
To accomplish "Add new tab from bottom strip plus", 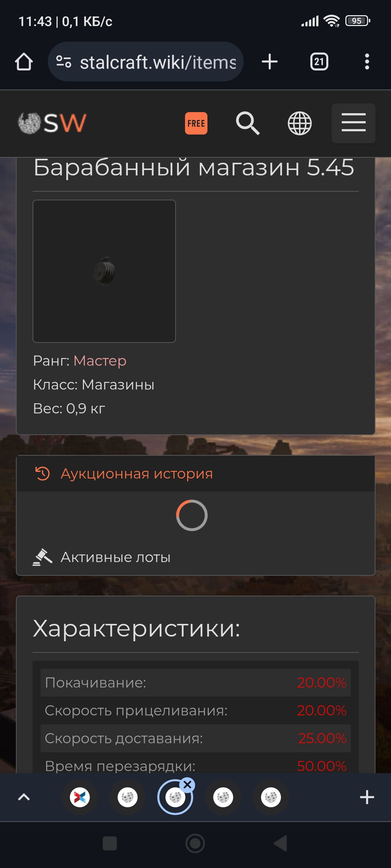I will pyautogui.click(x=367, y=797).
